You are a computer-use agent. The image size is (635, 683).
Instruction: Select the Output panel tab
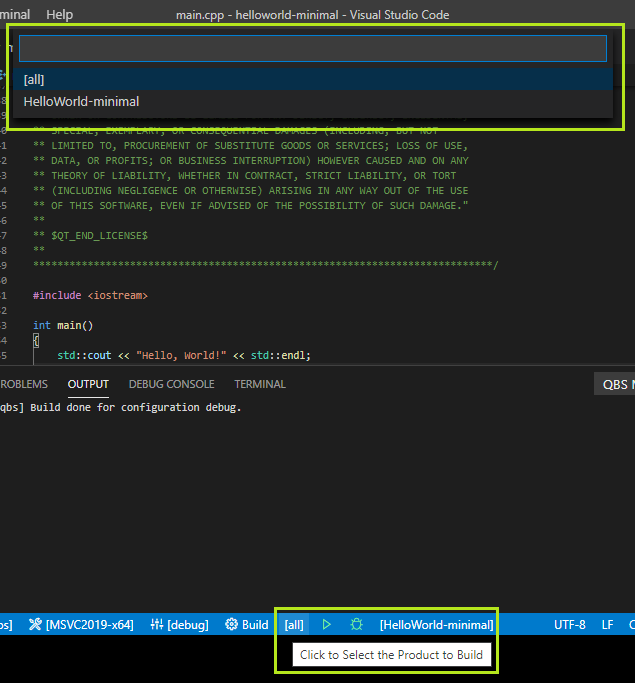point(88,384)
